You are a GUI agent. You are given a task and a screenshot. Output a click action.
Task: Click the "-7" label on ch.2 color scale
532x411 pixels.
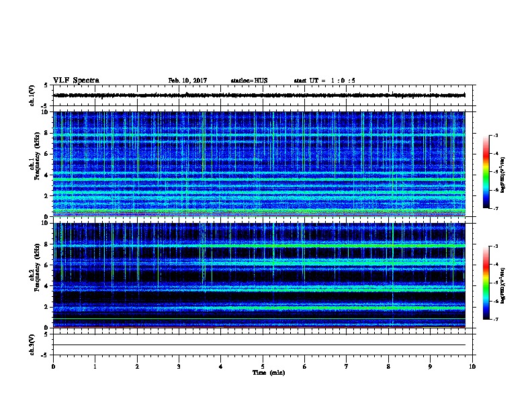[496, 319]
